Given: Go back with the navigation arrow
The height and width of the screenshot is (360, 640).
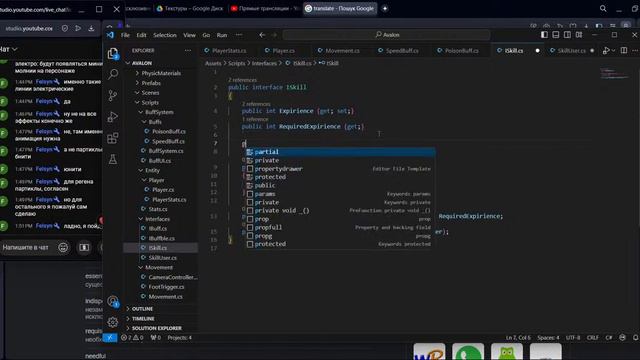Looking at the screenshot, I should pyautogui.click(x=262, y=35).
